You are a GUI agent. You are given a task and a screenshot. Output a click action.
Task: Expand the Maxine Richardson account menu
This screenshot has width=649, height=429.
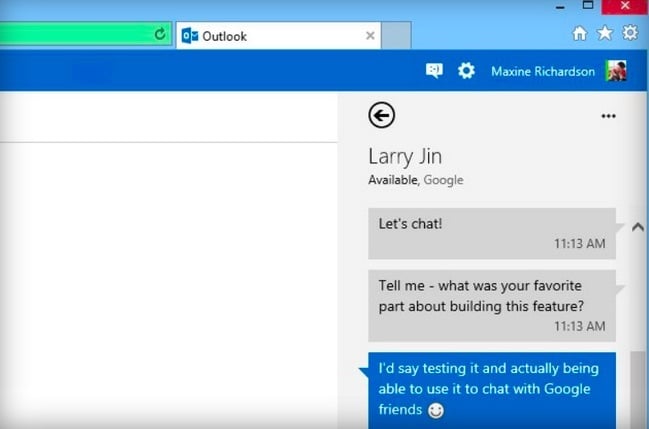click(x=542, y=71)
